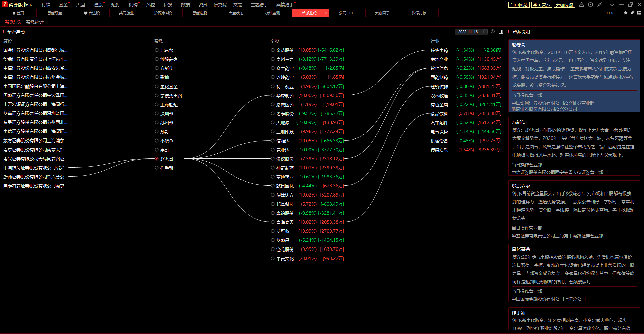
Task: Open the 方新侠 description card
Action: [574, 146]
